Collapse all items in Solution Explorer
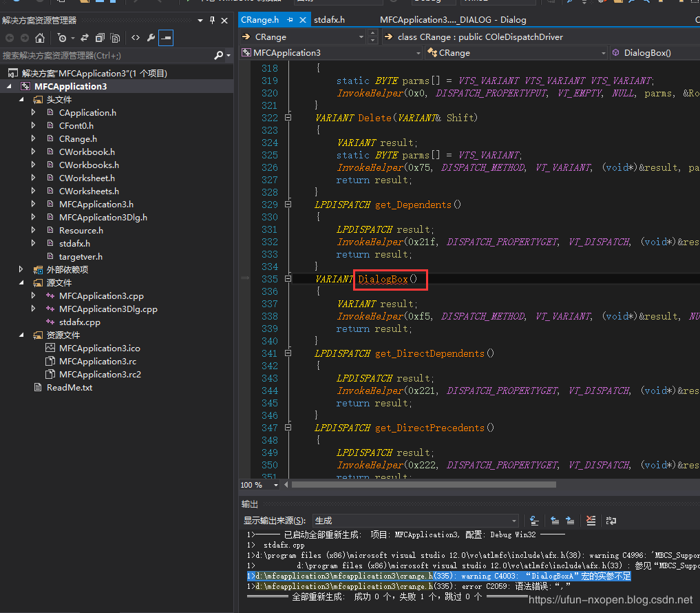The image size is (700, 613). (x=100, y=38)
